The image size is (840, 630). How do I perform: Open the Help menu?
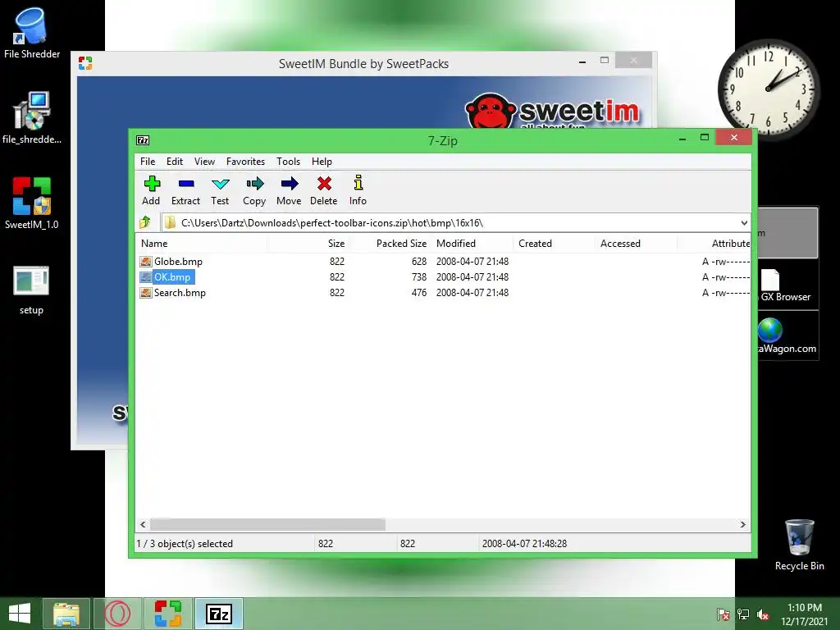click(322, 162)
